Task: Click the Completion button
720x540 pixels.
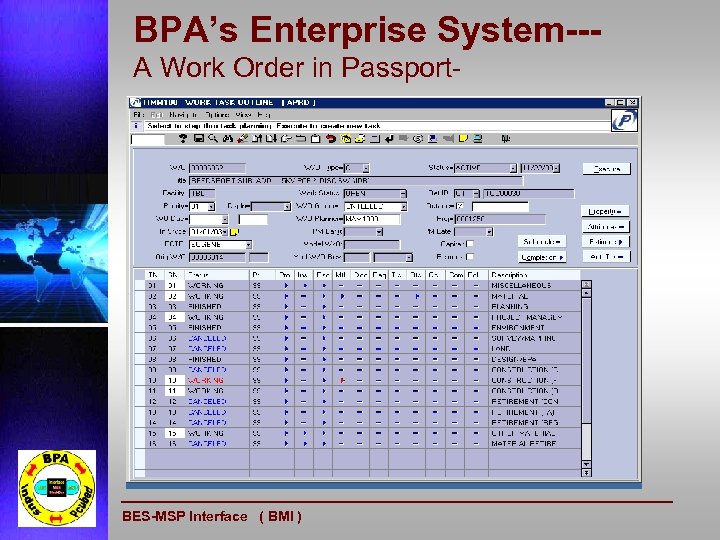Action: (x=542, y=257)
